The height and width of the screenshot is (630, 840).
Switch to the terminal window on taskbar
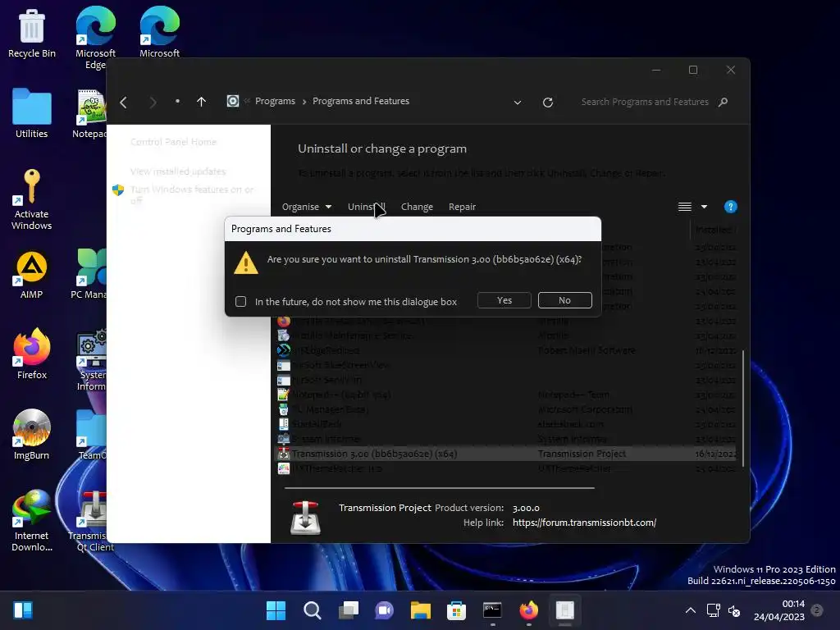[x=492, y=610]
